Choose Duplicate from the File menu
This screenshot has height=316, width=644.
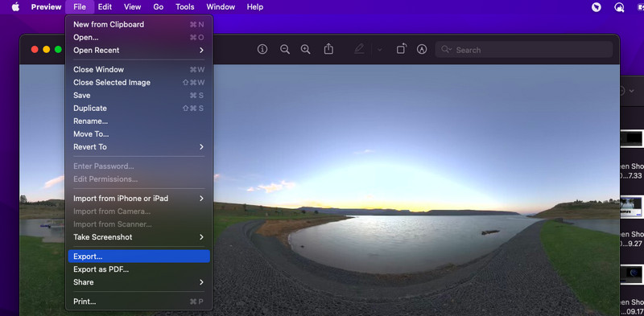pos(138,109)
